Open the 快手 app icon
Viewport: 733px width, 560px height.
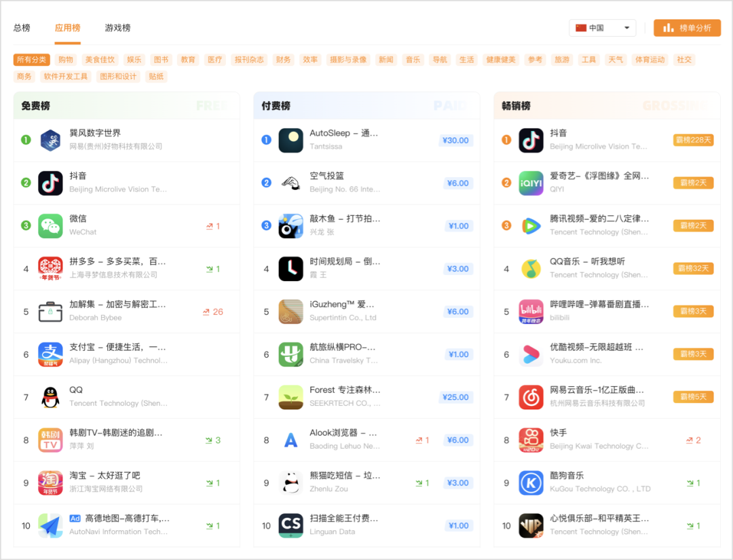point(531,441)
